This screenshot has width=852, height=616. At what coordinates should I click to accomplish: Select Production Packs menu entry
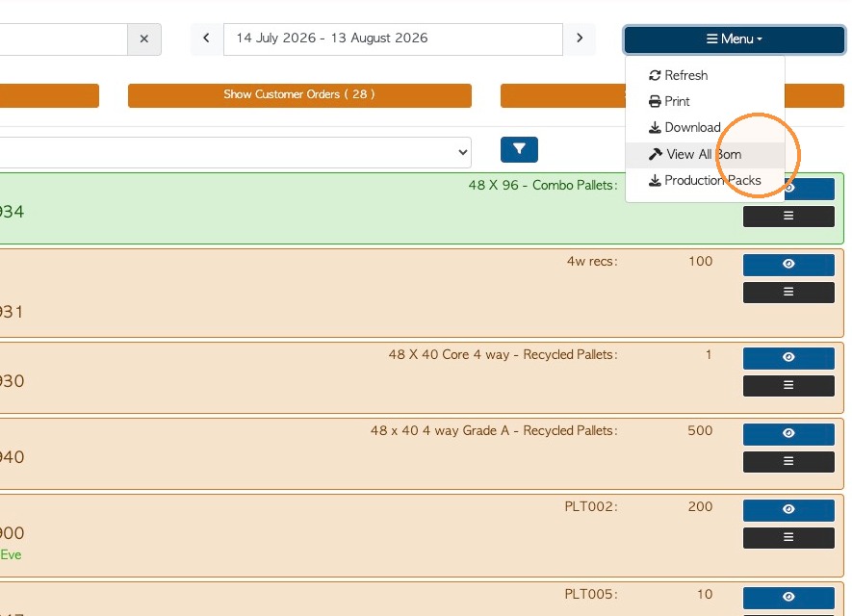(x=705, y=180)
